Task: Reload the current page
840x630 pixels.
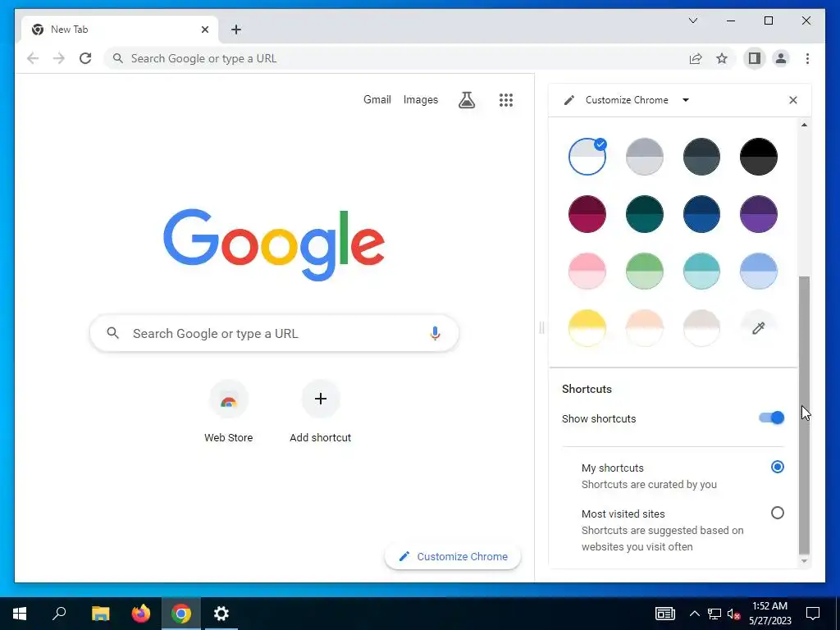Action: tap(85, 58)
